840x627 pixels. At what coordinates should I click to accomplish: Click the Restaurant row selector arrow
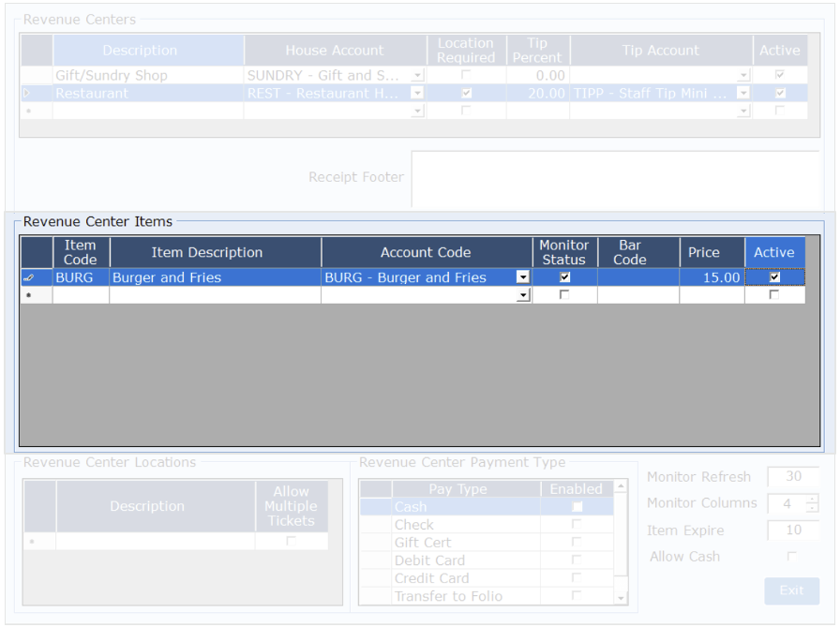click(26, 94)
